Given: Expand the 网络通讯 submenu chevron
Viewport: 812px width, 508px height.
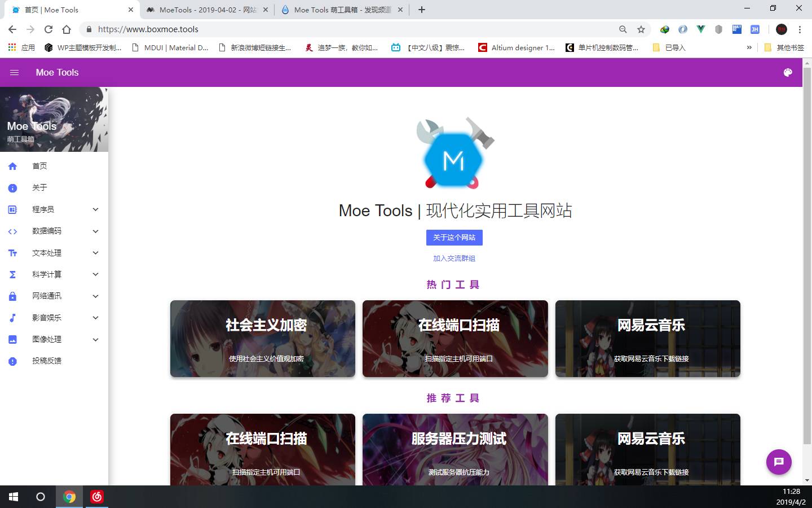Looking at the screenshot, I should [x=95, y=296].
